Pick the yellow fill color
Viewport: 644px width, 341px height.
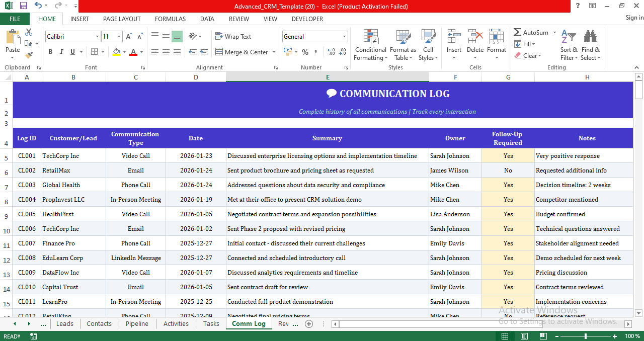pos(117,52)
